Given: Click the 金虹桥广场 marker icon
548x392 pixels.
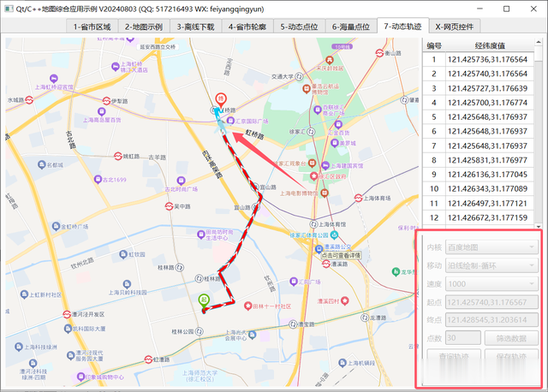Looking at the screenshot, I should (x=56, y=227).
